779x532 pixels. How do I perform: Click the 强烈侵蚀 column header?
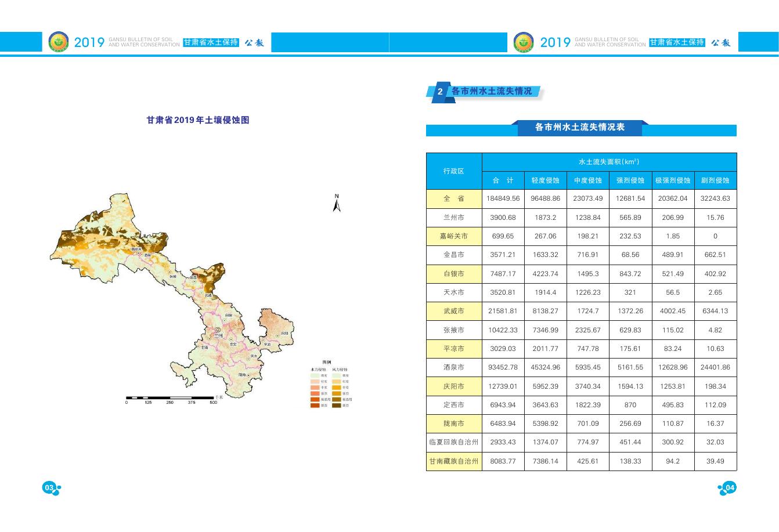[630, 180]
